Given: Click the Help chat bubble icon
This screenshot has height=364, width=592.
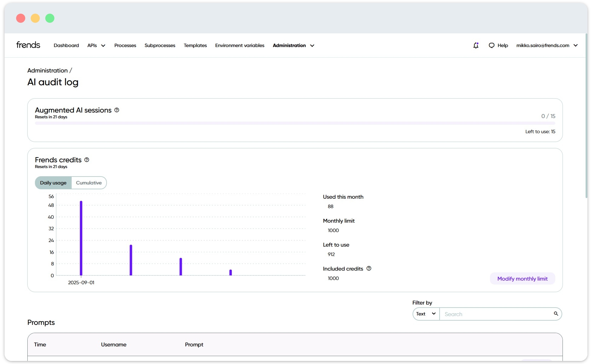Looking at the screenshot, I should [492, 45].
